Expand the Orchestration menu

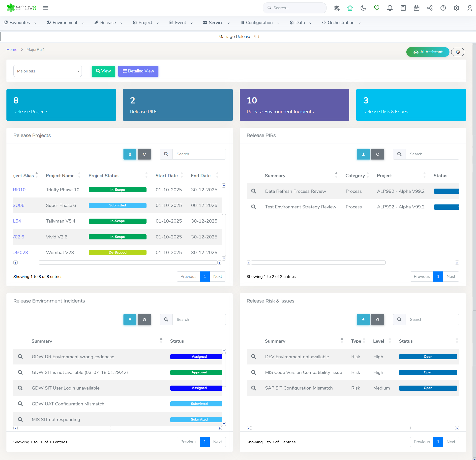point(341,23)
